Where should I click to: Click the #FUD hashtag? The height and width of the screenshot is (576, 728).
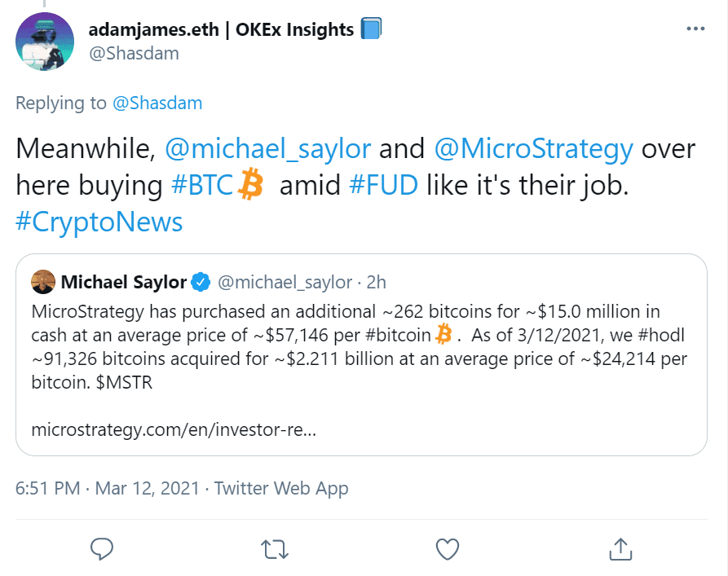coord(383,185)
